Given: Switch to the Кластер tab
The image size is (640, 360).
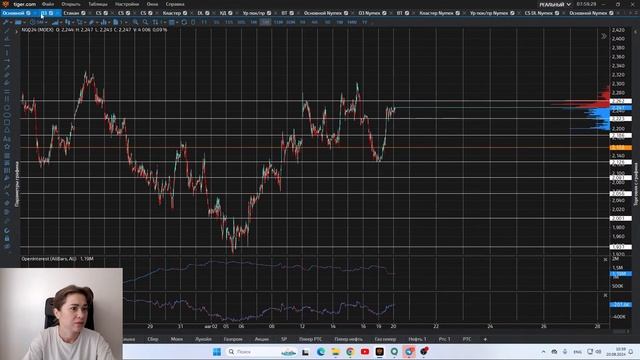Looking at the screenshot, I should click(x=171, y=13).
